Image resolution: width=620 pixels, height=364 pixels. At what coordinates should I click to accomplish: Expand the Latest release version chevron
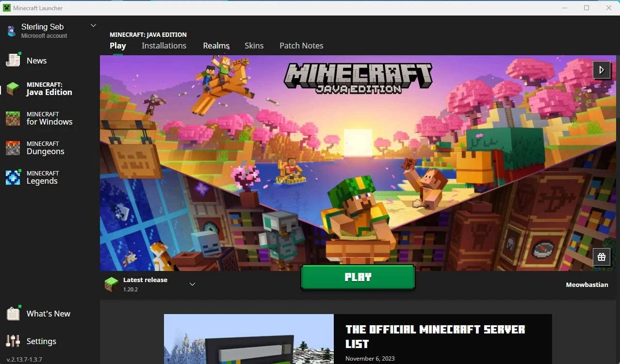click(192, 284)
